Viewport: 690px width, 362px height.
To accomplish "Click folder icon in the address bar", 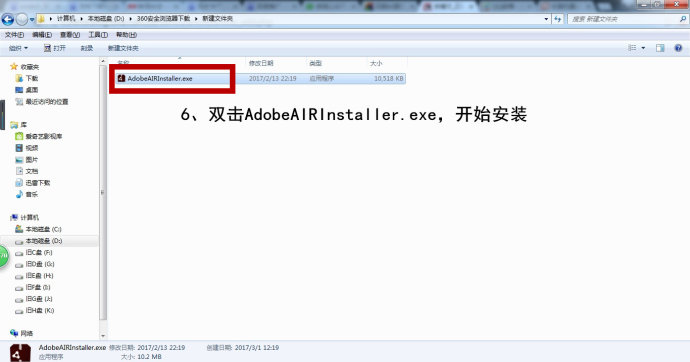I will point(41,19).
